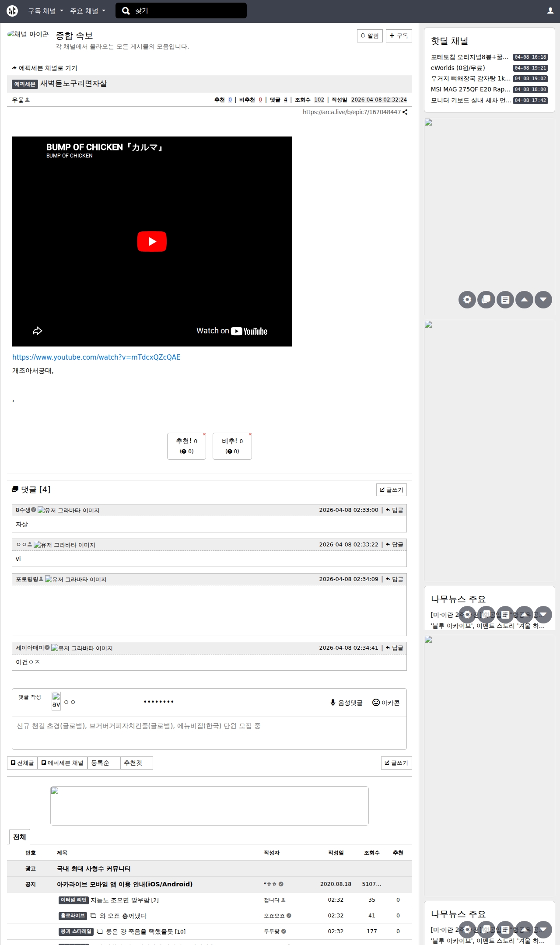Screen dimensions: 560x945
Task: Click the 홀로라이브 channel badge
Action: [x=73, y=916]
